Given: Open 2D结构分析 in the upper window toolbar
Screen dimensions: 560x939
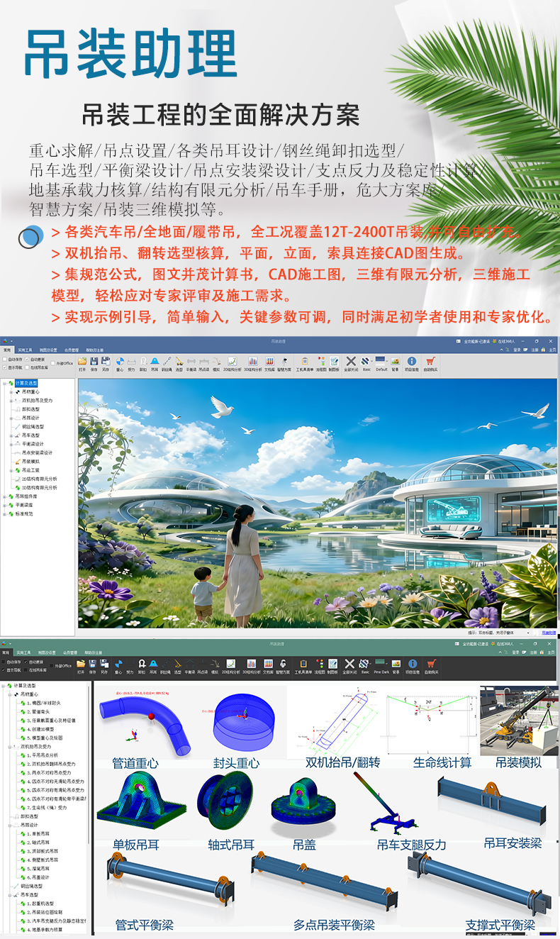Looking at the screenshot, I should tap(232, 362).
